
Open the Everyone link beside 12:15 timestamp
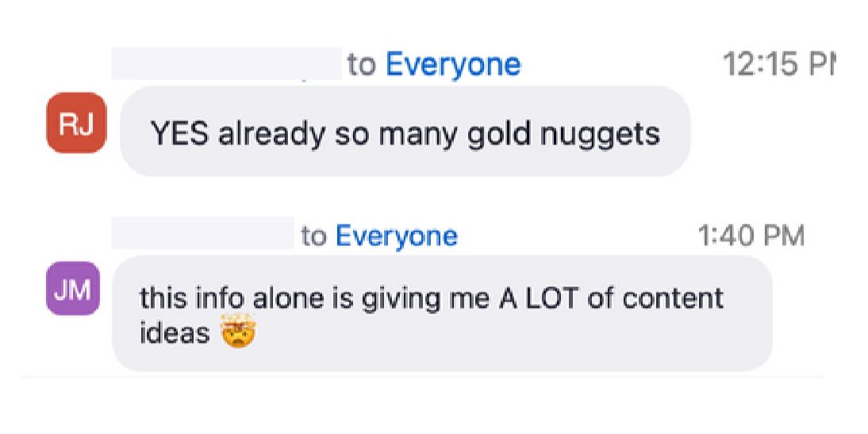[453, 65]
